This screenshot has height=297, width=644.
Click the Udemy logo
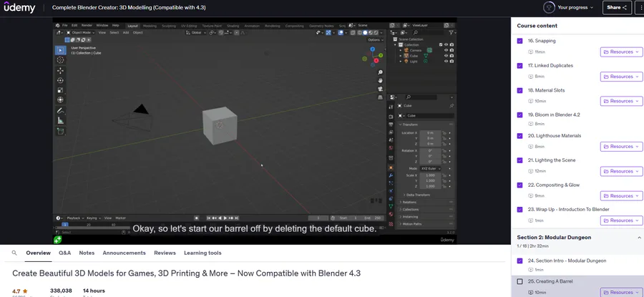pyautogui.click(x=20, y=7)
